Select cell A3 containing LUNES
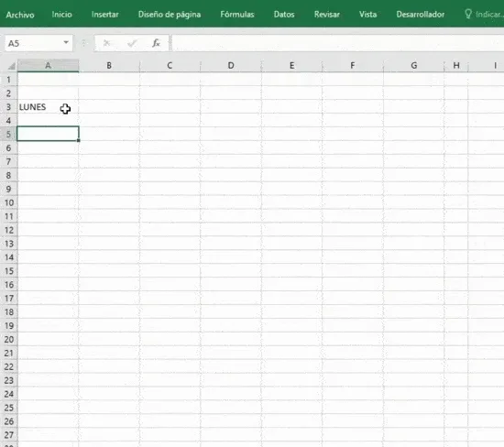Viewport: 504px width, 447px height. click(x=48, y=106)
